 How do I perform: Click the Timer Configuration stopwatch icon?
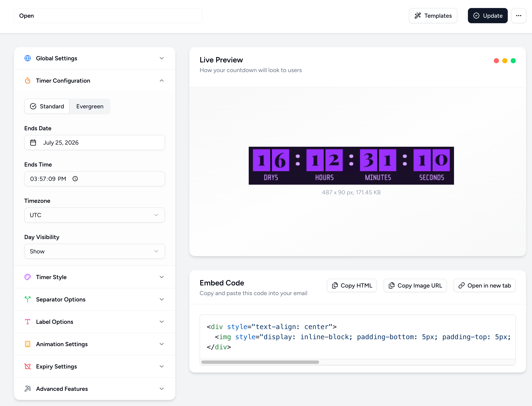pos(28,81)
